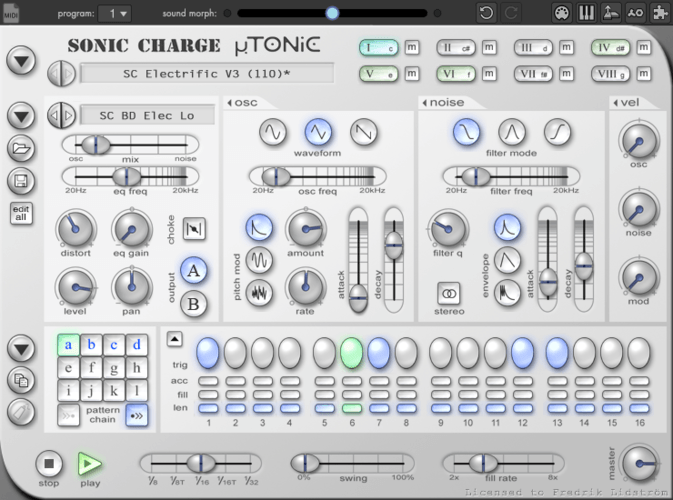
Task: Toggle the choke button
Action: 194,229
